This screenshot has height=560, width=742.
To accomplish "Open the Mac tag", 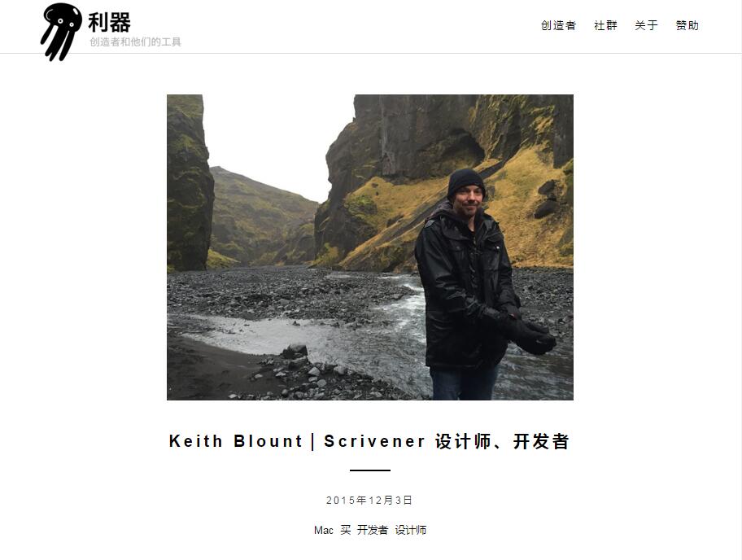I will tap(324, 530).
